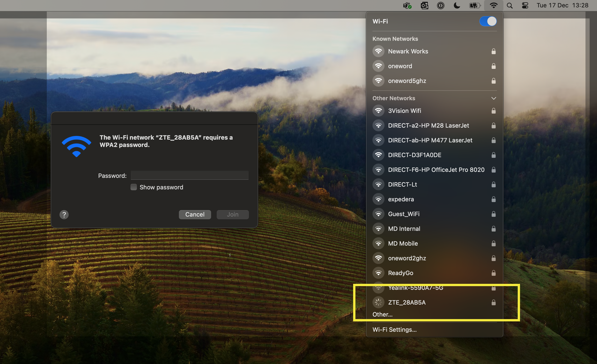Click the battery status icon
Screen dimensions: 597x364
click(x=475, y=5)
